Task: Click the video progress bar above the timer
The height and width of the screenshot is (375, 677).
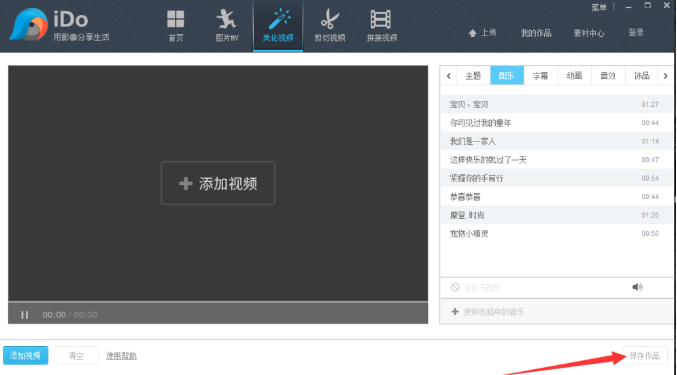Action: click(218, 301)
